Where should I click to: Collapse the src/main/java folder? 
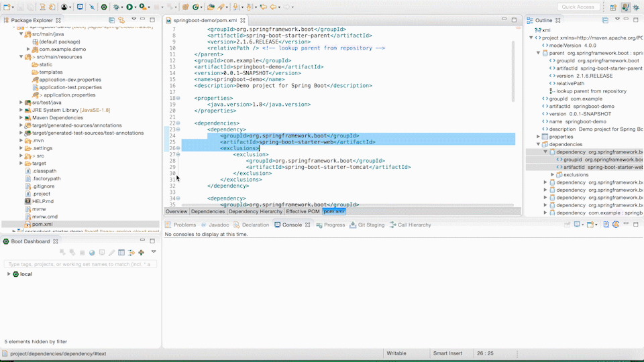(x=21, y=34)
